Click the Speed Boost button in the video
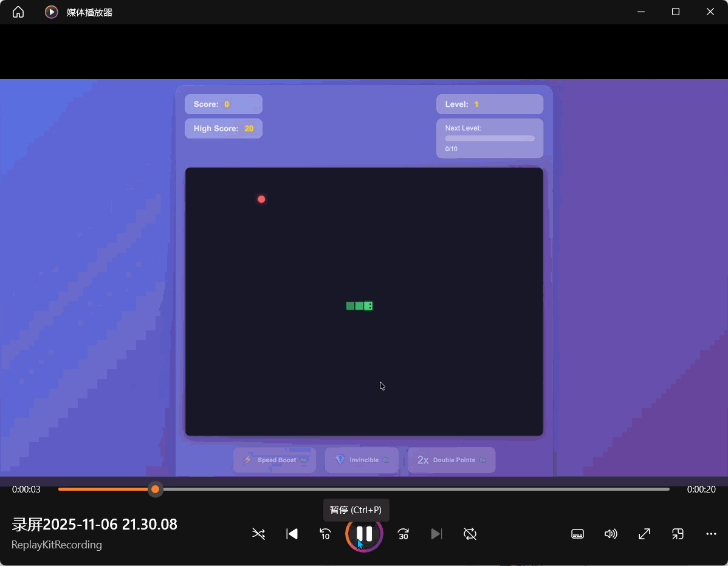The width and height of the screenshot is (728, 566). tap(275, 460)
